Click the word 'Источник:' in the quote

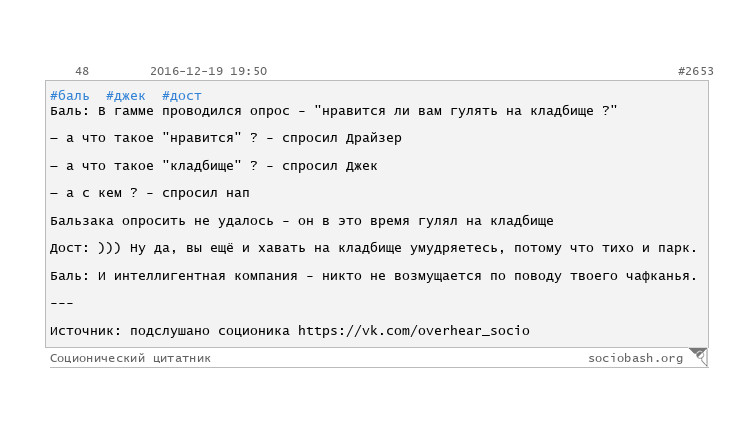[x=86, y=331]
